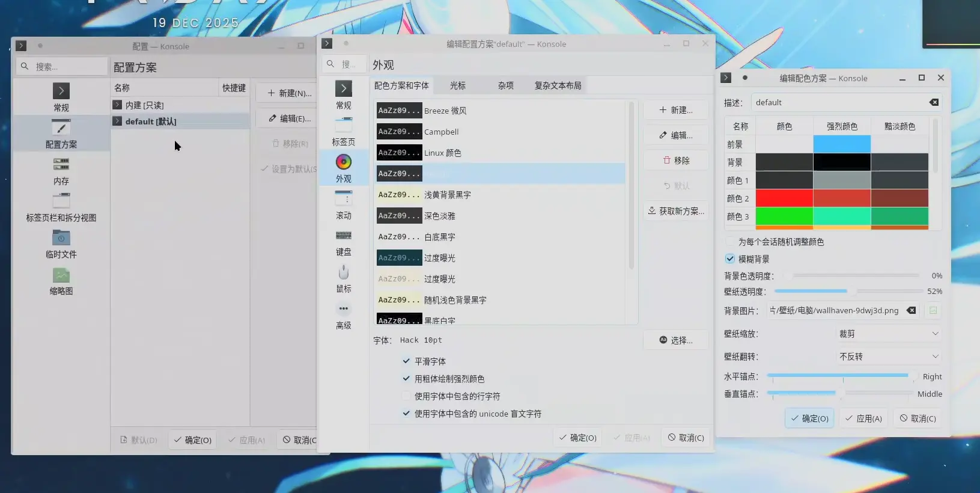The width and height of the screenshot is (980, 493).
Task: Pick 颜色 2 red 颜色 swatch
Action: (x=784, y=198)
